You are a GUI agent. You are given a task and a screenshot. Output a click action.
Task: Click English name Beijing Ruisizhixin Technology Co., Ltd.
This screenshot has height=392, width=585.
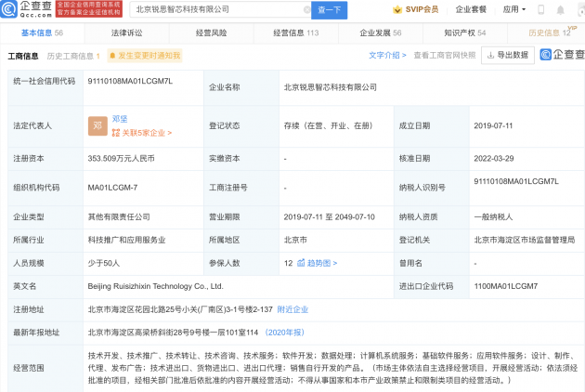(x=156, y=286)
